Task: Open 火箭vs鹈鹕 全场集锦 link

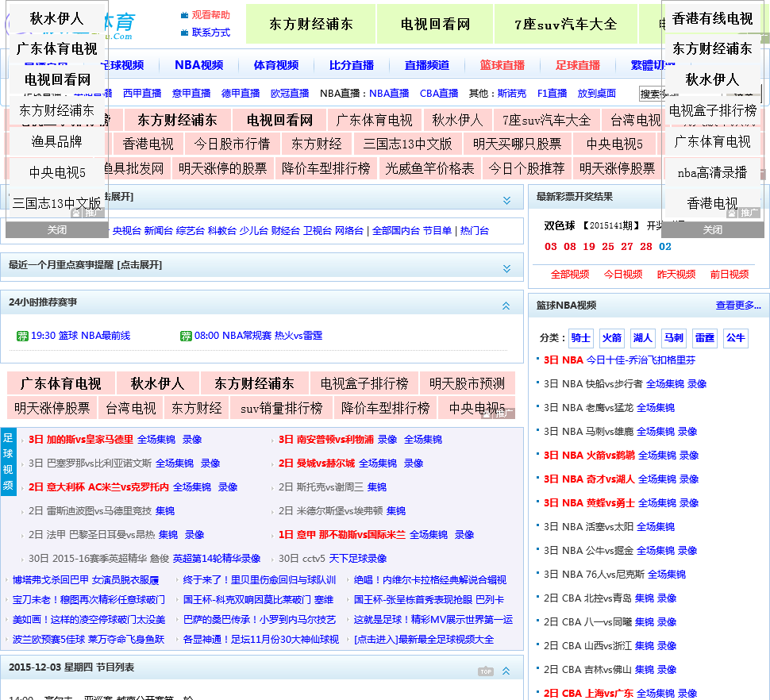Action: [x=657, y=456]
